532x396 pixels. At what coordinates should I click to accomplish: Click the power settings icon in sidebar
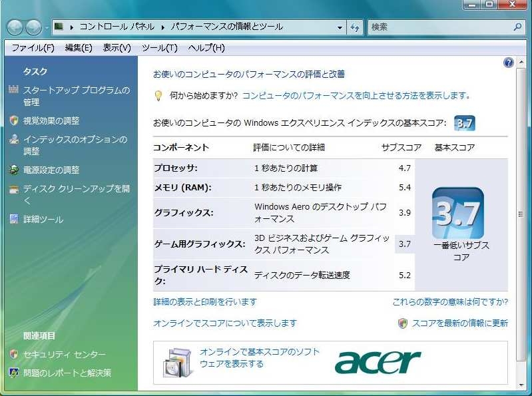[x=14, y=170]
